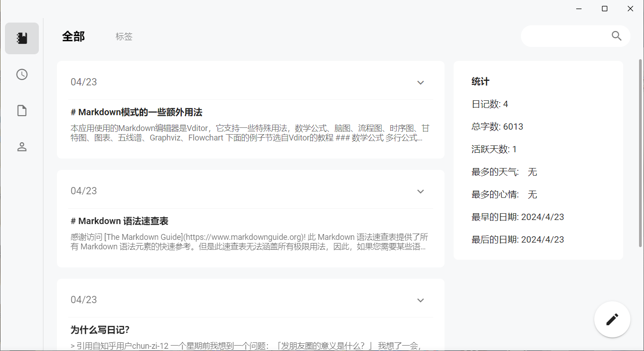Select the notebook icon in the sidebar
Viewport: 644px width, 351px height.
[x=22, y=38]
